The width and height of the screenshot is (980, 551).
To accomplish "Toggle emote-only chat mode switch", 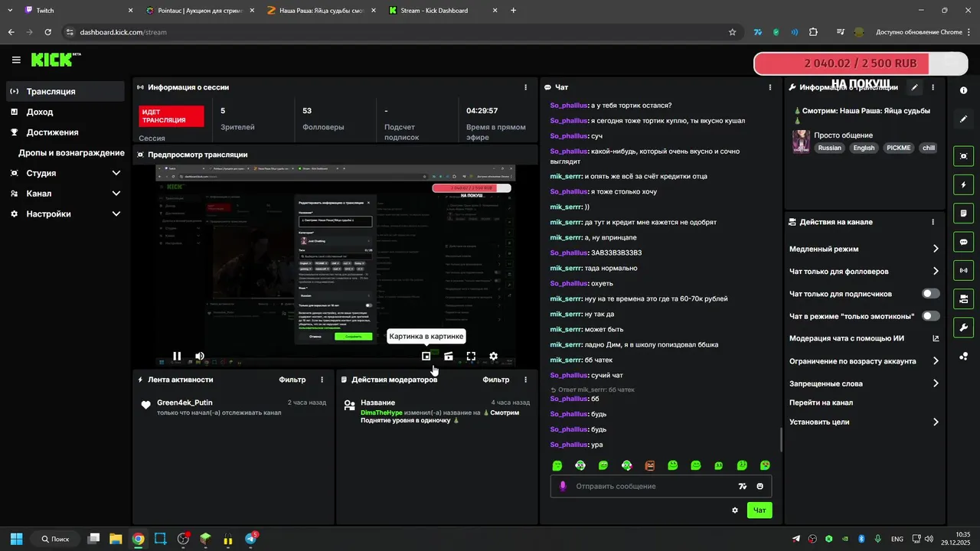I will [931, 315].
